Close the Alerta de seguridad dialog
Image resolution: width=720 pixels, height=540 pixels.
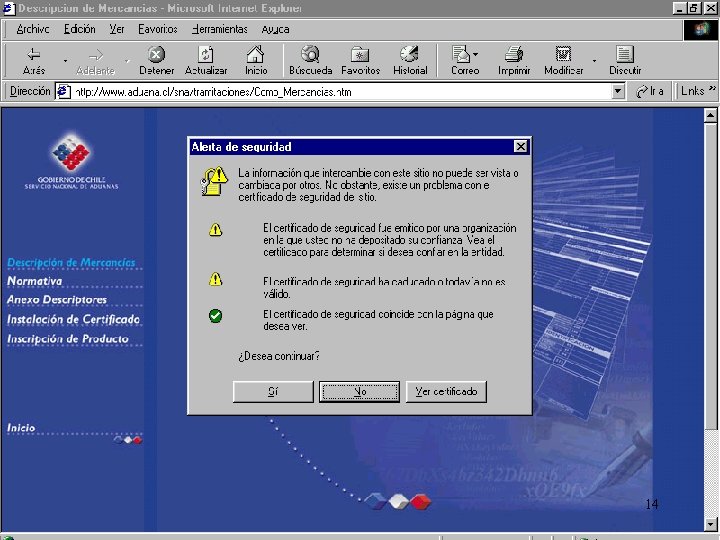tap(520, 146)
